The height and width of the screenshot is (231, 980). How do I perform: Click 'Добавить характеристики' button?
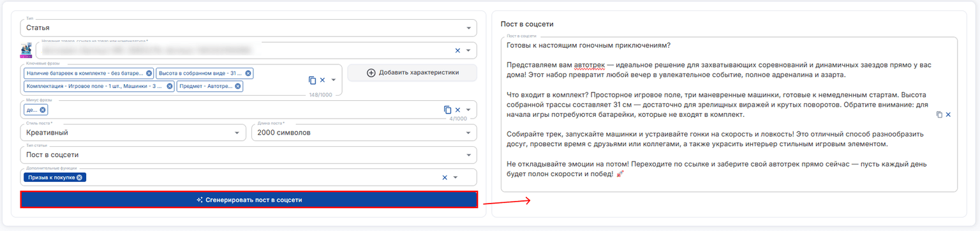[412, 73]
